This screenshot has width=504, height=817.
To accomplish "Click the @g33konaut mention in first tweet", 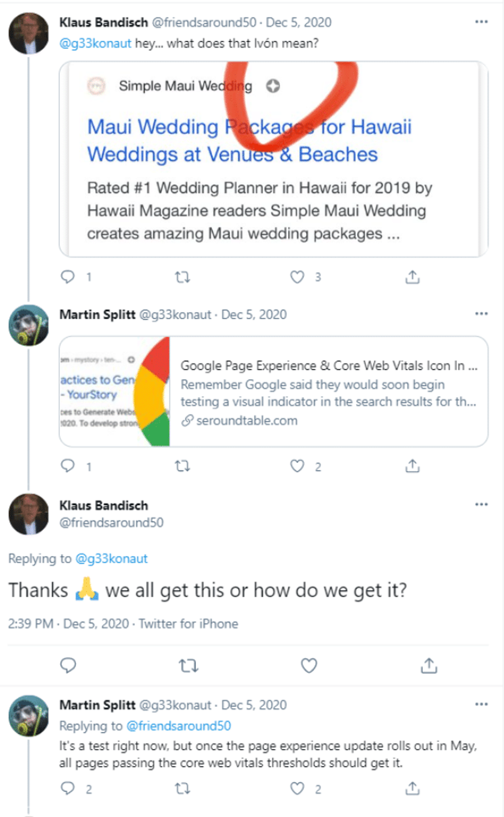I will point(95,43).
